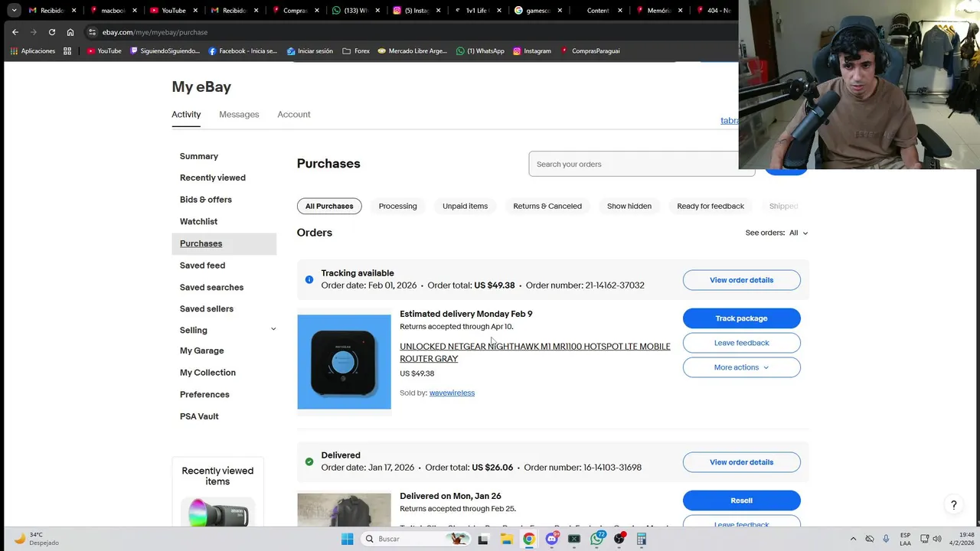Select the All Purchases filter chip

click(329, 206)
